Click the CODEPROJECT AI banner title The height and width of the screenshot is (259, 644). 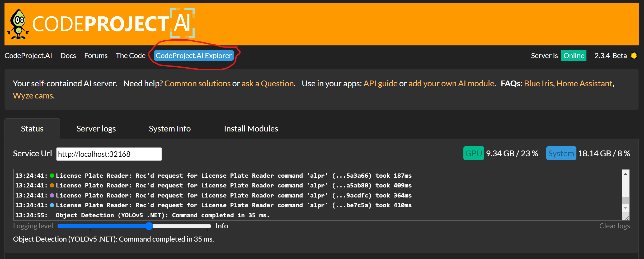114,24
